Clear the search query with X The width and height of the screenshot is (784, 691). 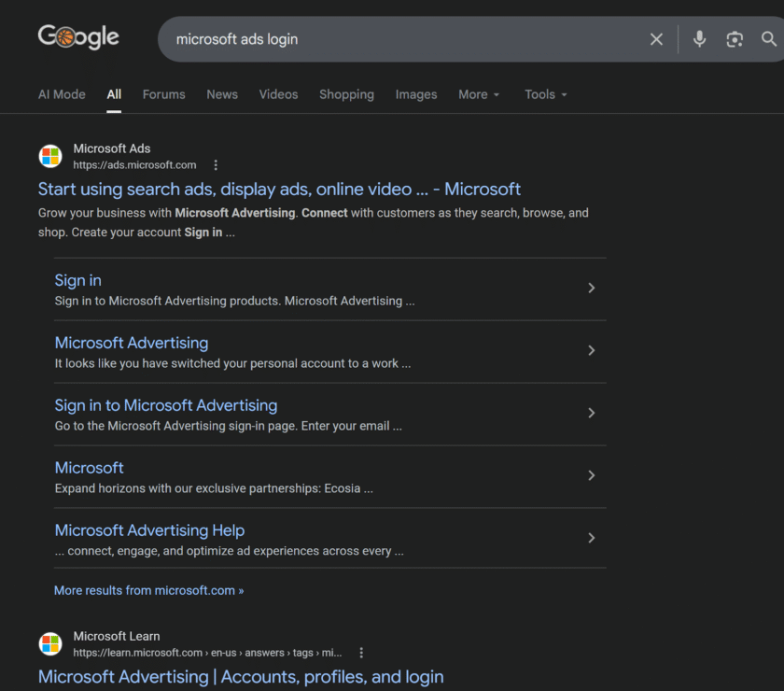click(656, 39)
